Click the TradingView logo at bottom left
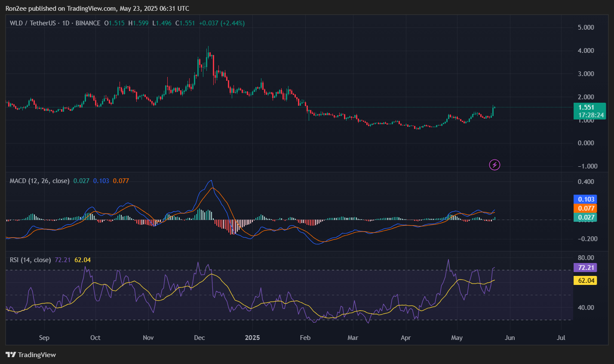Screen dimensions: 614x364 pyautogui.click(x=31, y=355)
